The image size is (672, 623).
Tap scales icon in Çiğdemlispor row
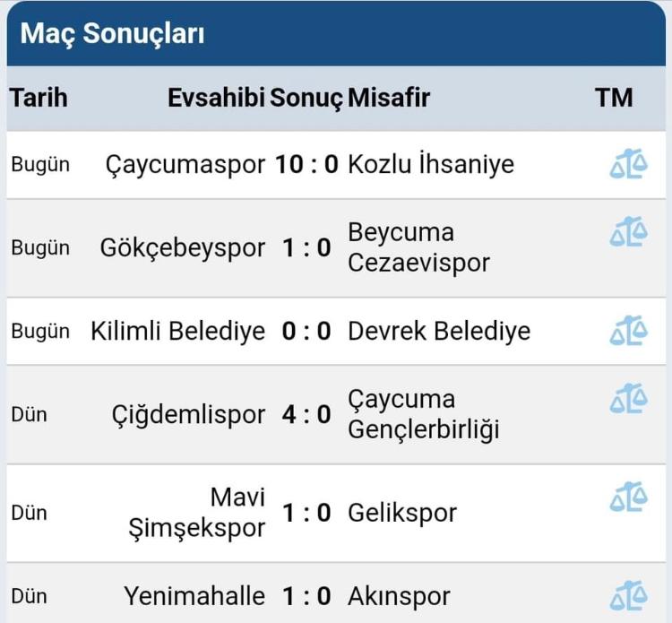point(628,399)
